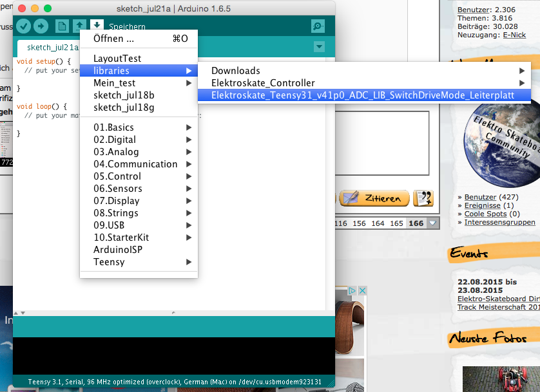This screenshot has width=540, height=392.
Task: Open the ArduinoISP example
Action: pyautogui.click(x=139, y=250)
